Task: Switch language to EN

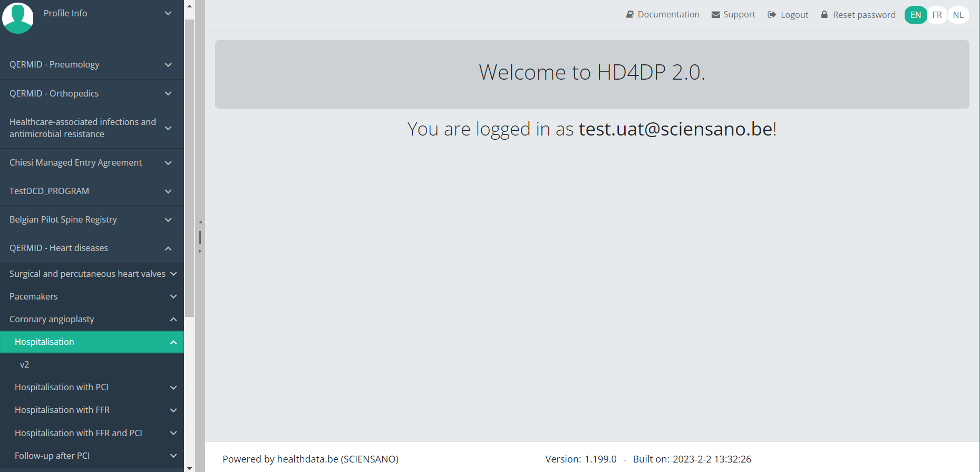Action: click(x=916, y=15)
